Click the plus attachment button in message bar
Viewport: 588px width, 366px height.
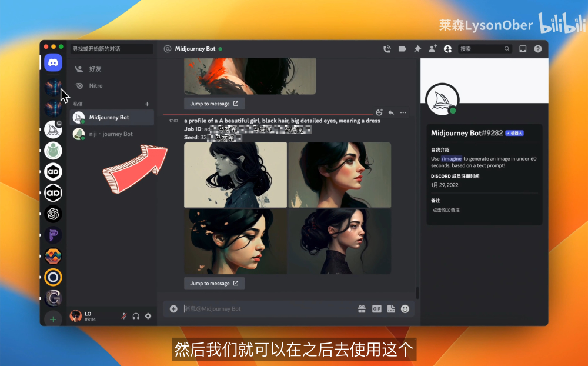(173, 308)
